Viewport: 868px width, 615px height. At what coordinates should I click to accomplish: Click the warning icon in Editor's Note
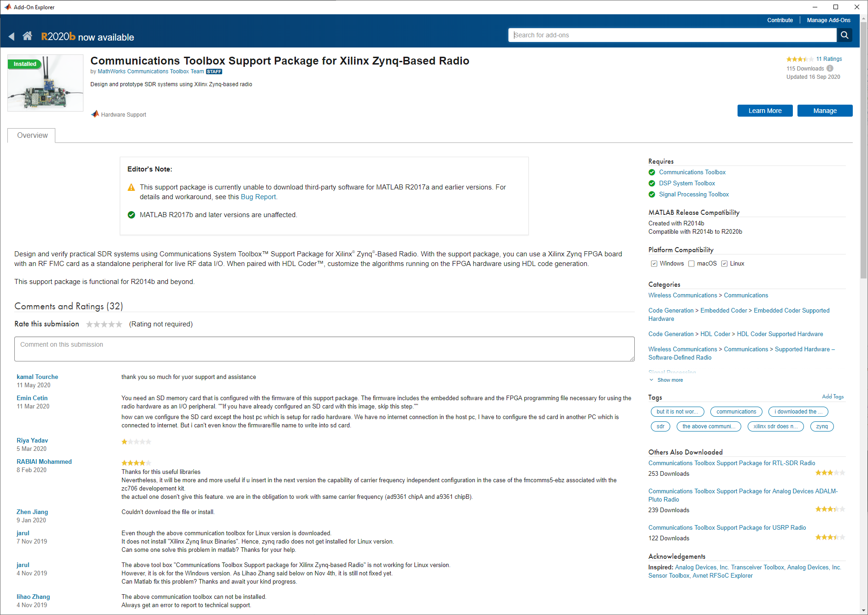pos(131,187)
